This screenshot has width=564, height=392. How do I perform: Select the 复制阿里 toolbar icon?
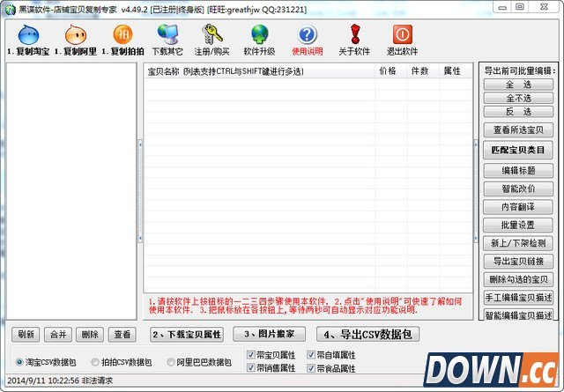coord(75,35)
